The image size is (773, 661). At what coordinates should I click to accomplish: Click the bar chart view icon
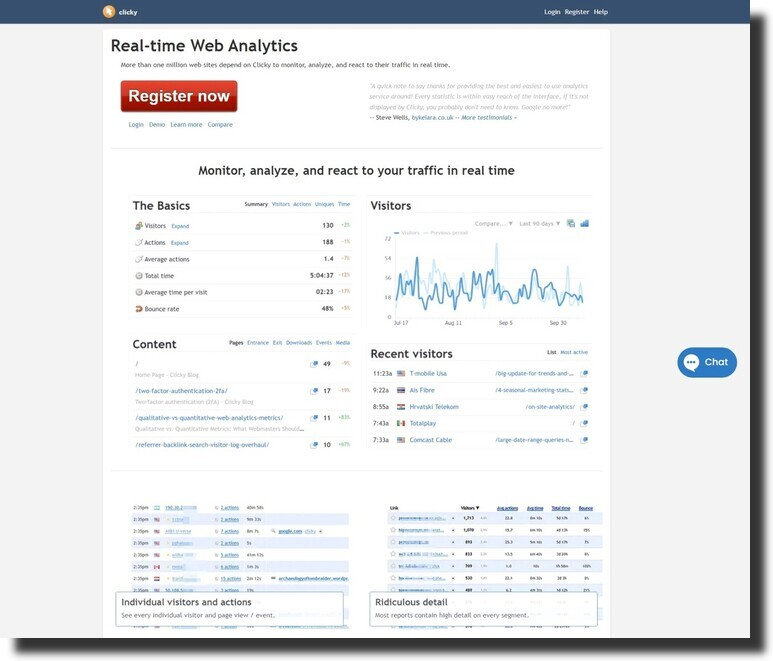[585, 223]
